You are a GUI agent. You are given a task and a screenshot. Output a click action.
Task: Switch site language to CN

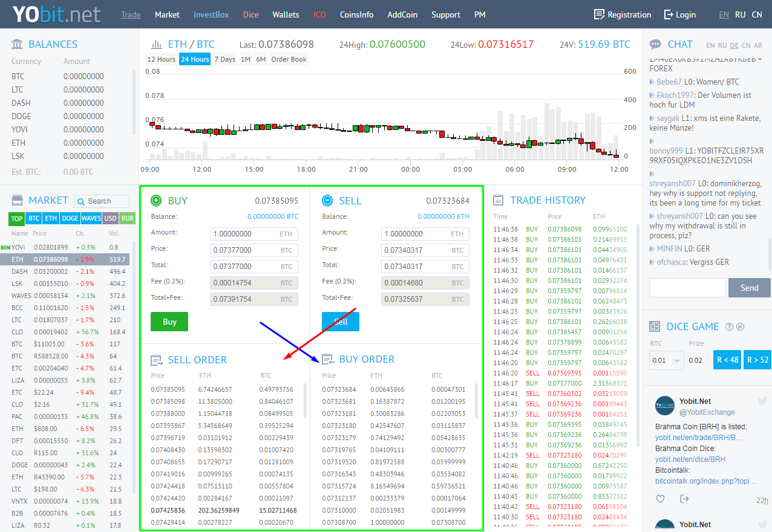click(x=757, y=15)
